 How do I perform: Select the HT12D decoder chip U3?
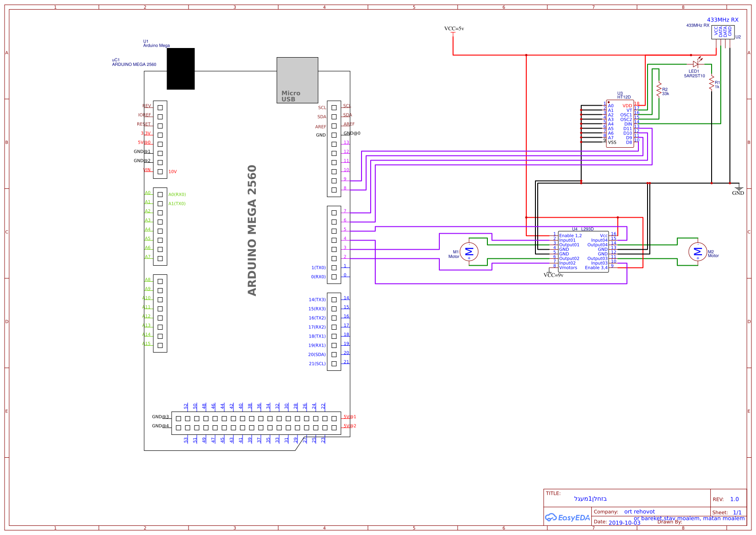tap(619, 123)
